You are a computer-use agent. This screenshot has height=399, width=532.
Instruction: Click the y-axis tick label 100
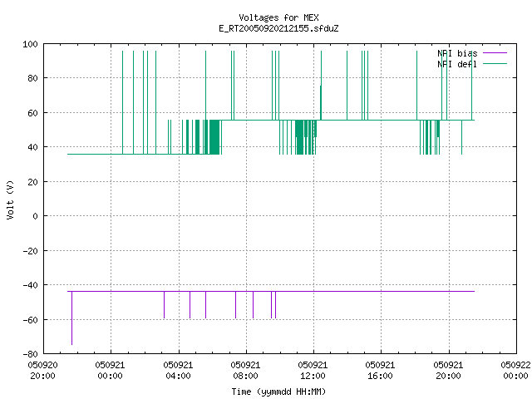(x=30, y=44)
